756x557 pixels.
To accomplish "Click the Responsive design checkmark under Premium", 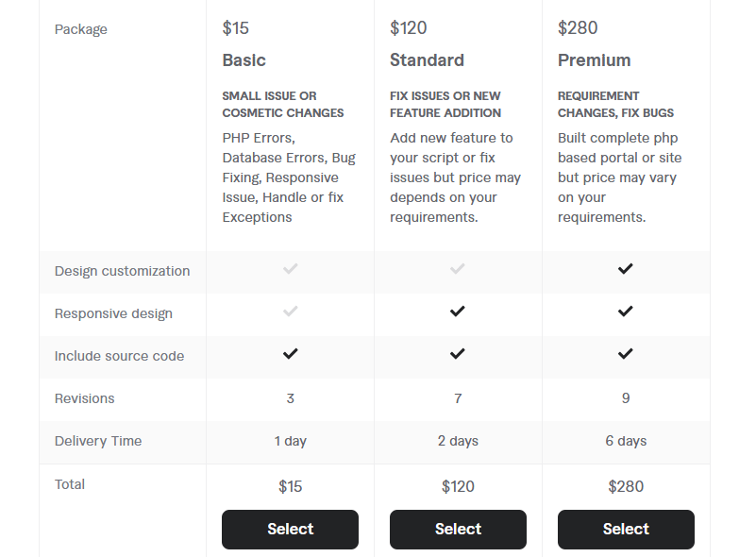I will coord(626,312).
